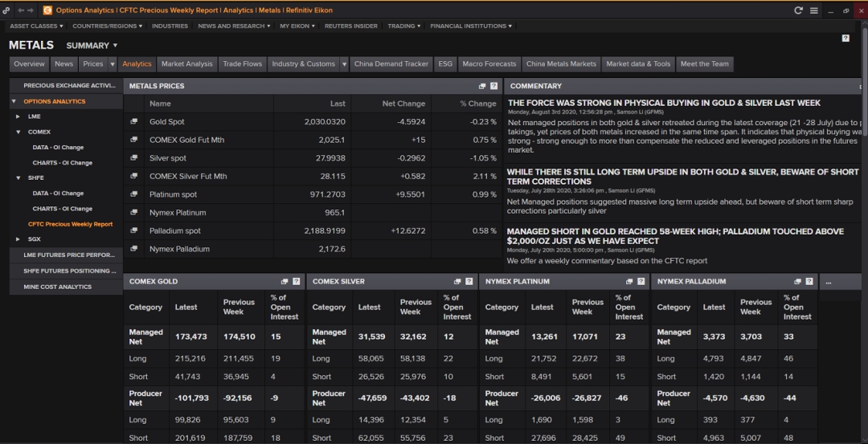The width and height of the screenshot is (868, 444).
Task: Open Managed Short in Gold commentary headline
Action: (675, 236)
